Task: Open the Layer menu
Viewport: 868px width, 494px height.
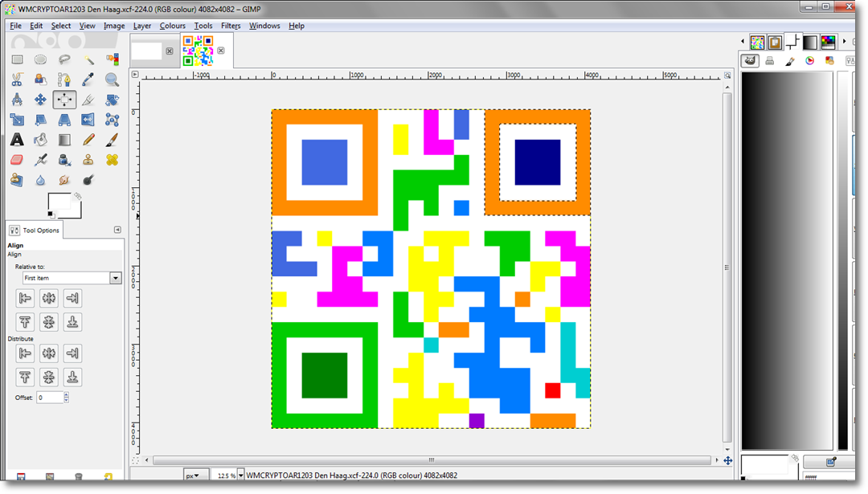Action: tap(142, 26)
